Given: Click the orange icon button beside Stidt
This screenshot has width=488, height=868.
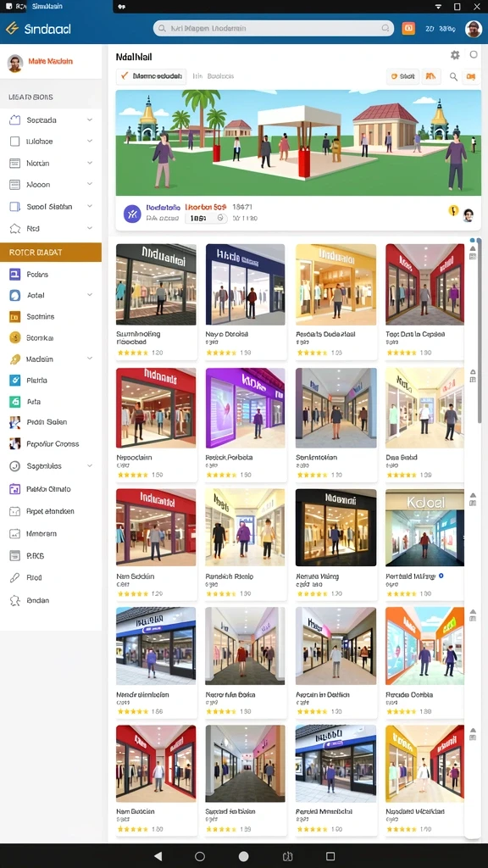Looking at the screenshot, I should point(431,76).
